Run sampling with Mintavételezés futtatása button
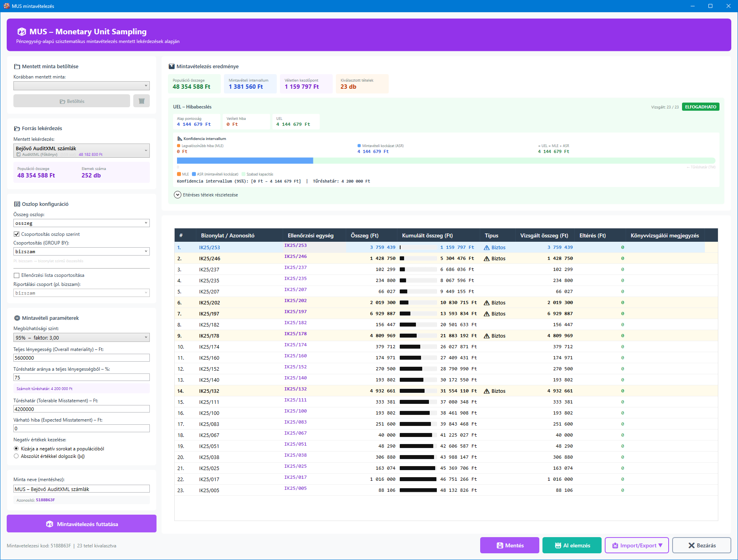738x560 pixels. pos(82,524)
